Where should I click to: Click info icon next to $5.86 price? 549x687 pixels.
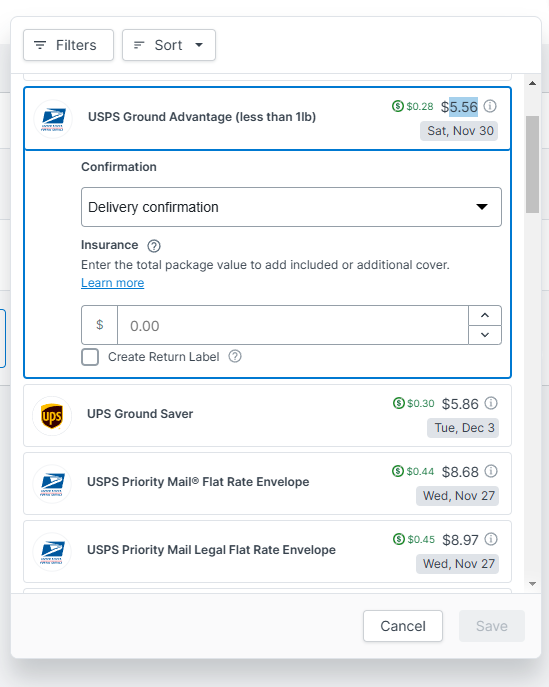(x=491, y=403)
